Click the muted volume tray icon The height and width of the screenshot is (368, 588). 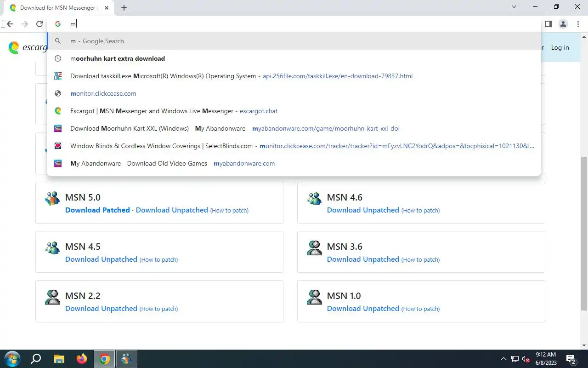526,359
